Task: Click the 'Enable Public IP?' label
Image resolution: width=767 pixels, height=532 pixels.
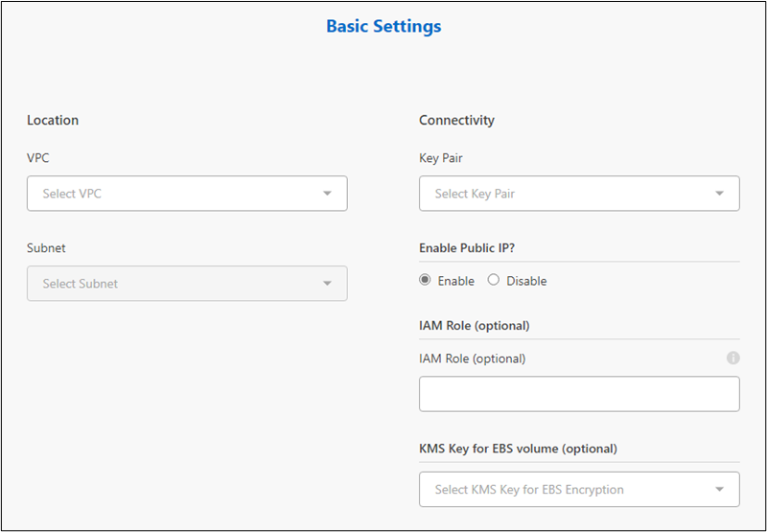Action: (x=467, y=247)
